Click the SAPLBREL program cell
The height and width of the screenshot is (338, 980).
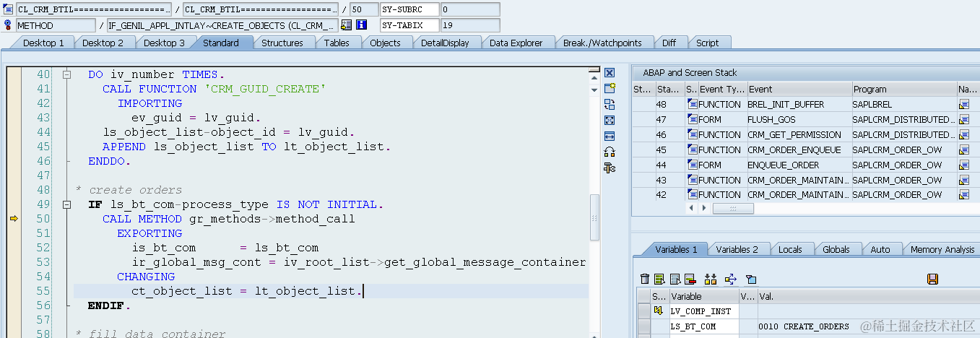(x=904, y=104)
